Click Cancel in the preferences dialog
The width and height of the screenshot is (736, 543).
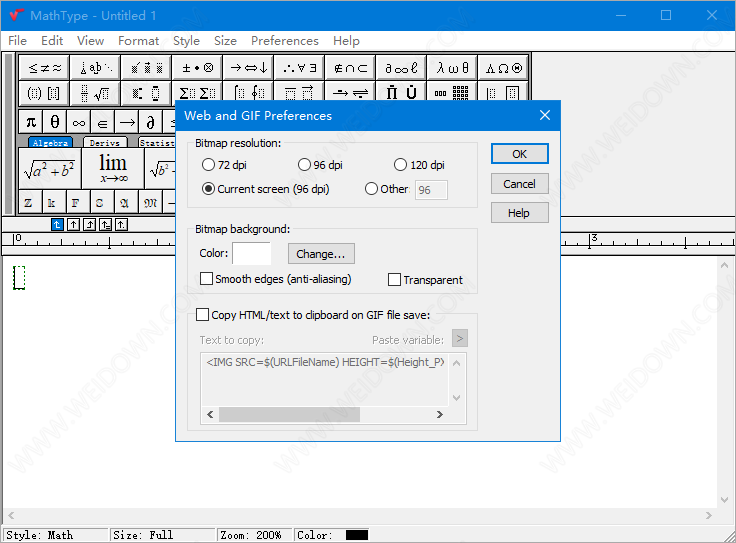coord(520,184)
